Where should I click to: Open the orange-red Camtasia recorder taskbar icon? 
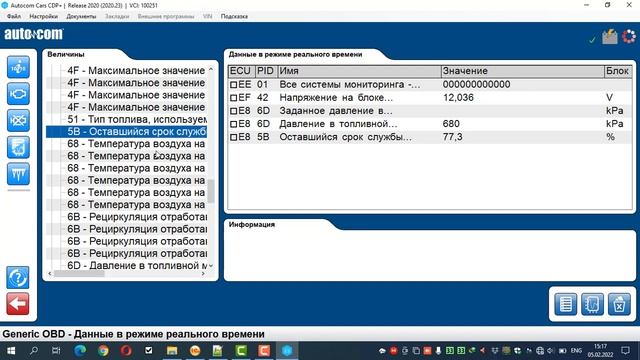[264, 351]
